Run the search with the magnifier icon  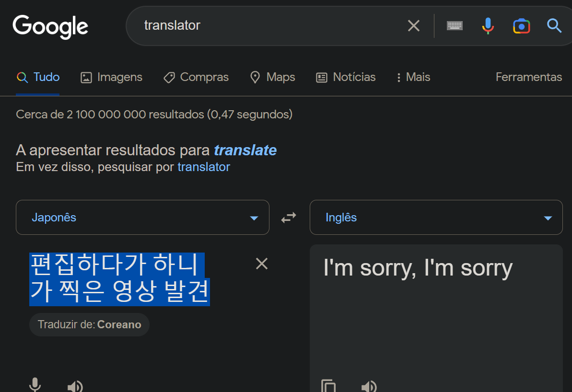[554, 25]
